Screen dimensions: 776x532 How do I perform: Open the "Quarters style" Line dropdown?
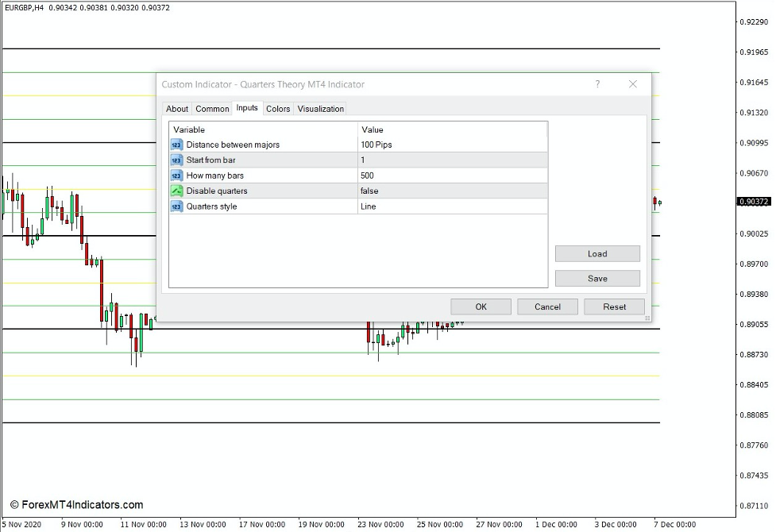point(453,206)
